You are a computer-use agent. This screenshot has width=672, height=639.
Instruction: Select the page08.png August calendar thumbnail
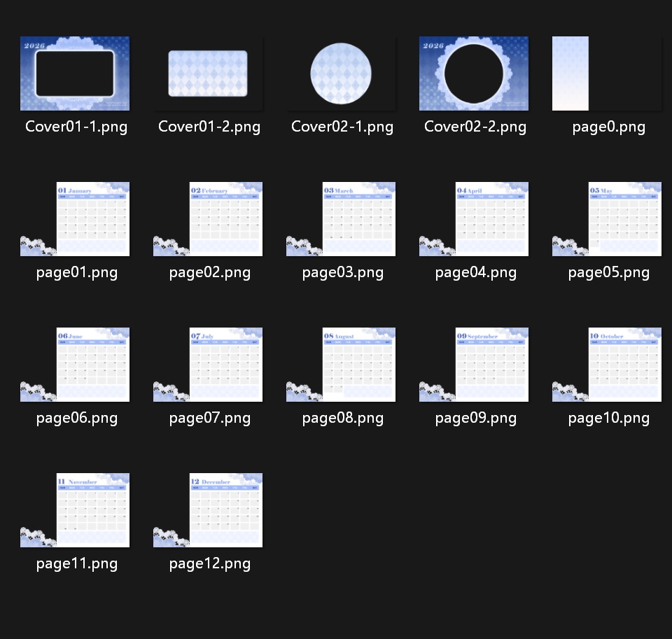coord(341,365)
